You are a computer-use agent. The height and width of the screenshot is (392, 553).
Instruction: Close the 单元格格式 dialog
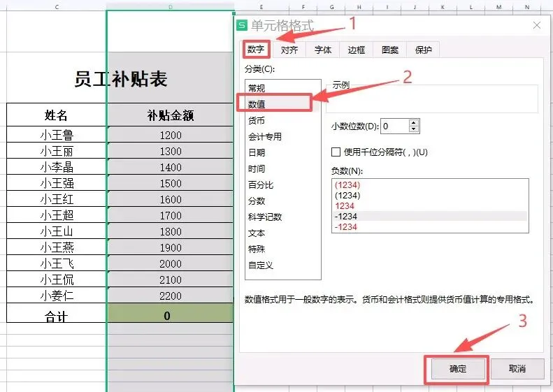pos(537,25)
